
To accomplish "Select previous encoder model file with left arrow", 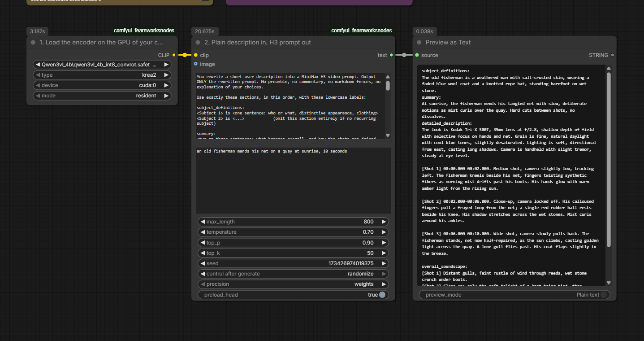I will [x=38, y=65].
